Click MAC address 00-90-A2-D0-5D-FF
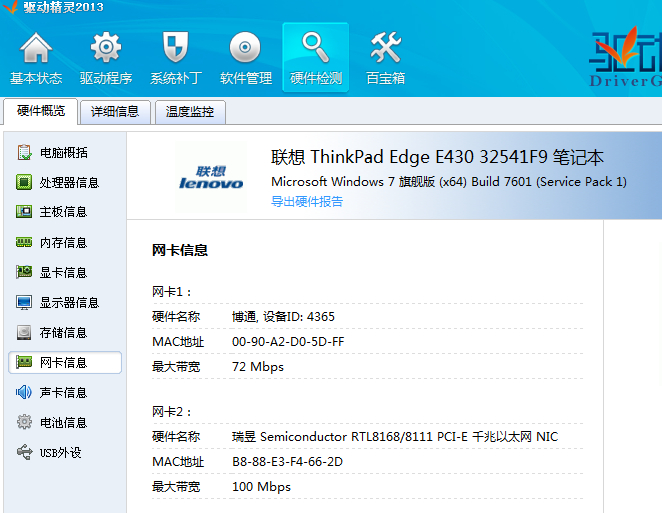Viewport: 662px width, 513px height. [288, 342]
